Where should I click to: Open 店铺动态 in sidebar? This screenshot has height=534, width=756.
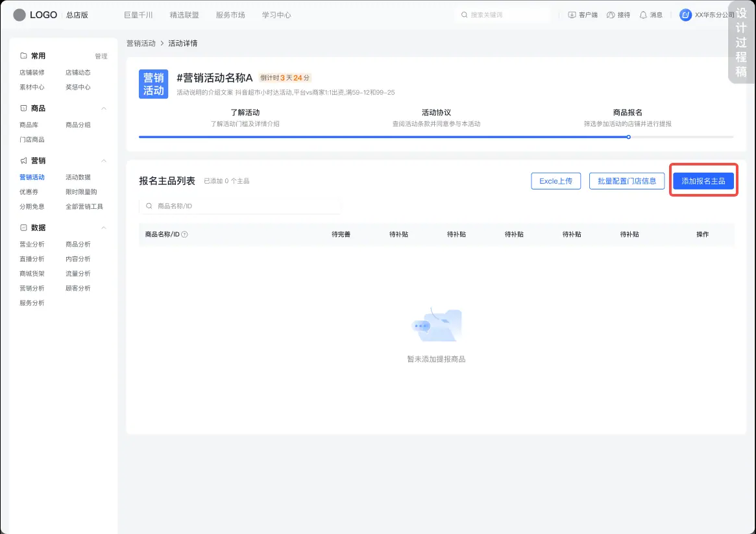coord(78,72)
